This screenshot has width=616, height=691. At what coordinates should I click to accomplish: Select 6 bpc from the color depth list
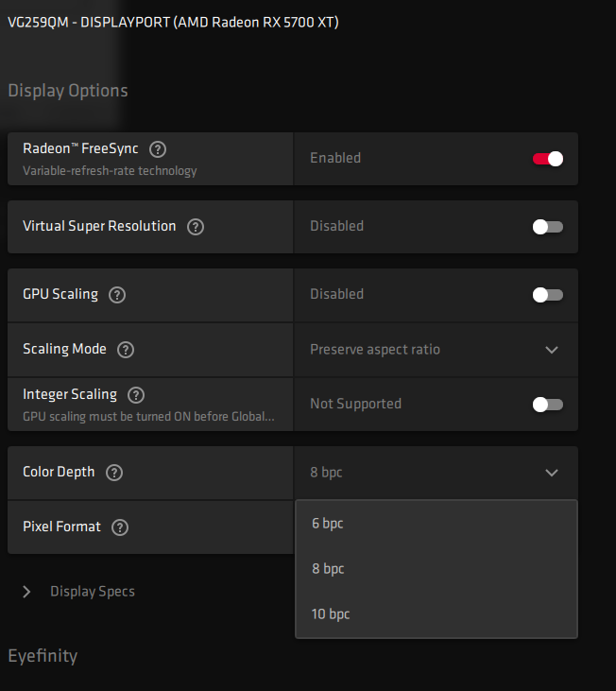[x=436, y=524]
